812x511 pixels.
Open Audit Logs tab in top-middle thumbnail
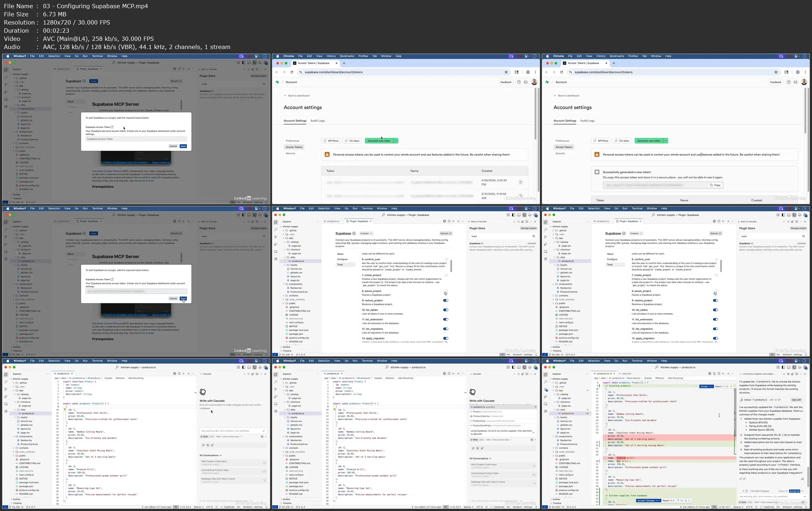click(317, 121)
